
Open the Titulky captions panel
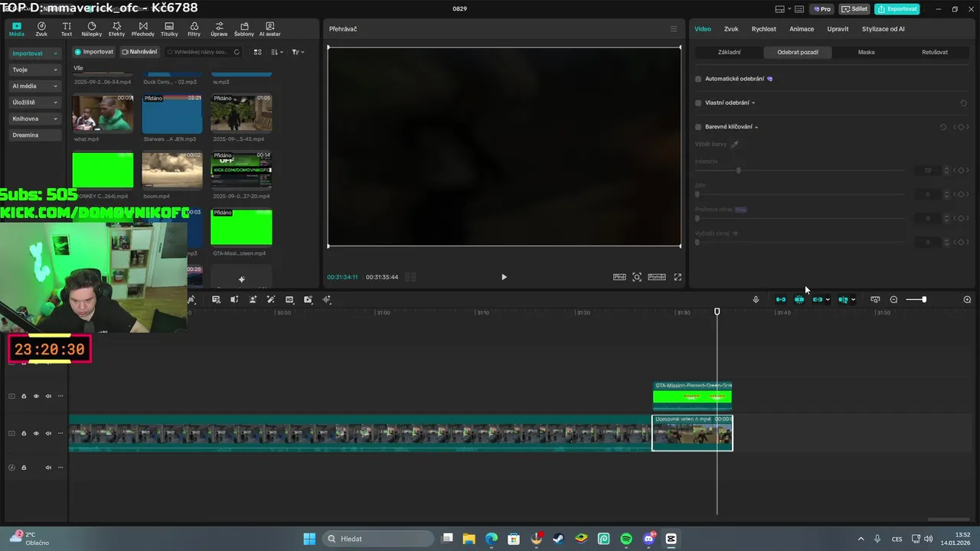[x=169, y=29]
